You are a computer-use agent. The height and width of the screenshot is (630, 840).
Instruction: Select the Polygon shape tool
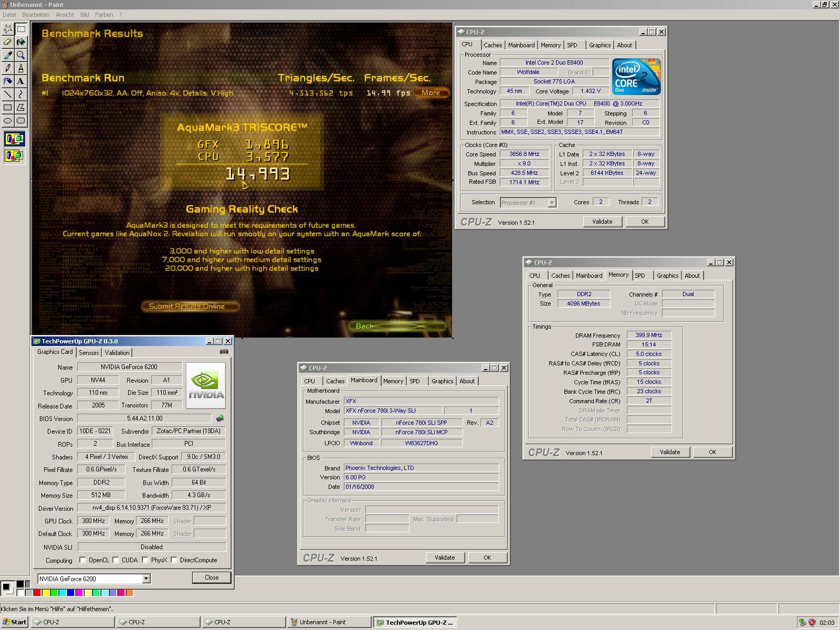coord(21,108)
